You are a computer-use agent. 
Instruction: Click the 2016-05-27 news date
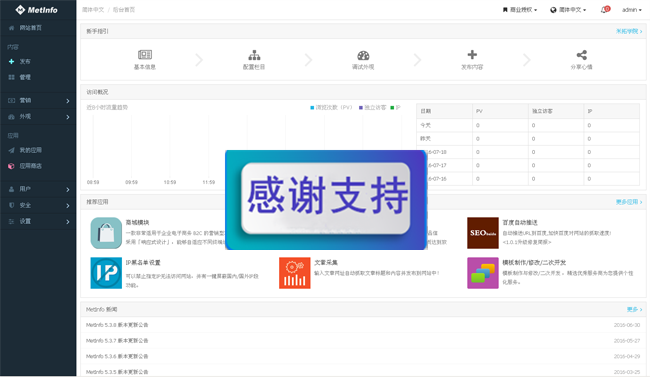click(627, 341)
